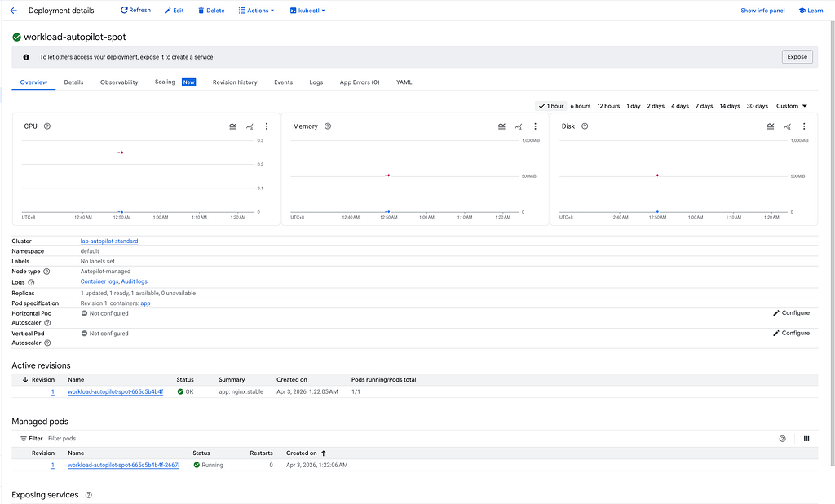Select the 1 day time range
The image size is (835, 504).
(633, 106)
